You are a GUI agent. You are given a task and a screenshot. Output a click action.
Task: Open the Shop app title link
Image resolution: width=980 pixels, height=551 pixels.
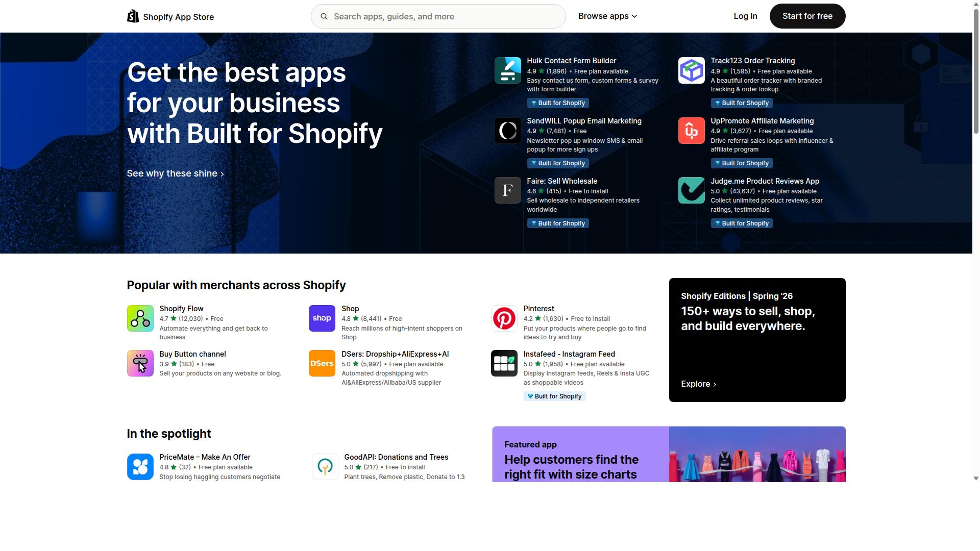(350, 309)
